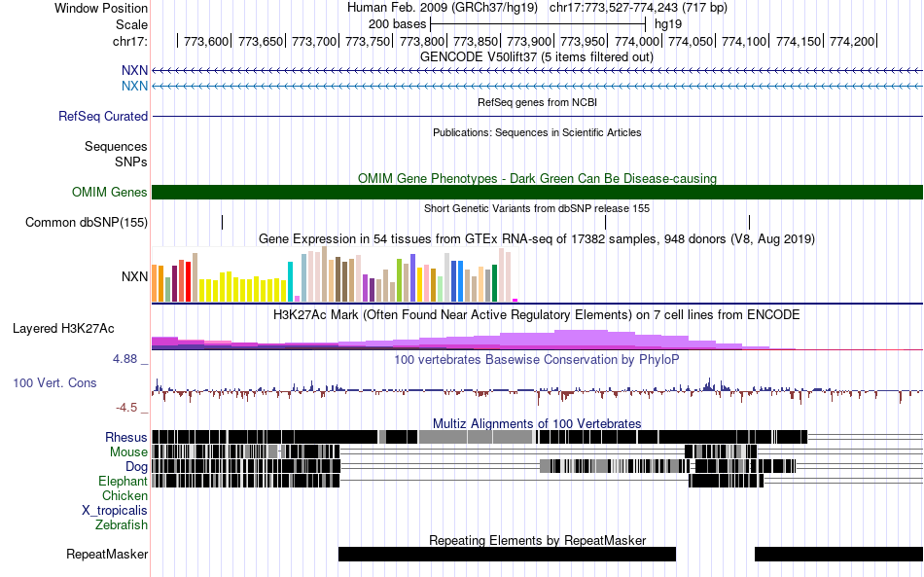Click the 200 bases scale bar
924x577 pixels.
click(x=538, y=24)
